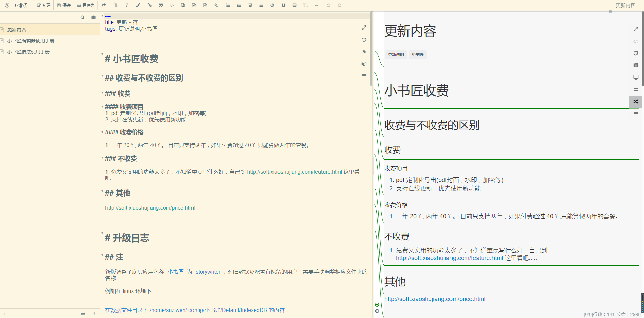Fold the '## 其他' section
The height and width of the screenshot is (318, 644).
tap(102, 191)
